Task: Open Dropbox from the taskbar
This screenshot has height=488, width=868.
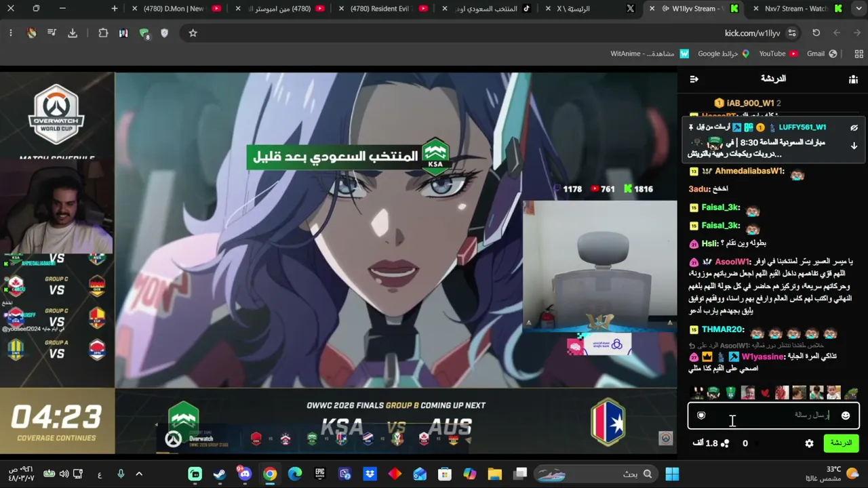Action: (x=370, y=474)
